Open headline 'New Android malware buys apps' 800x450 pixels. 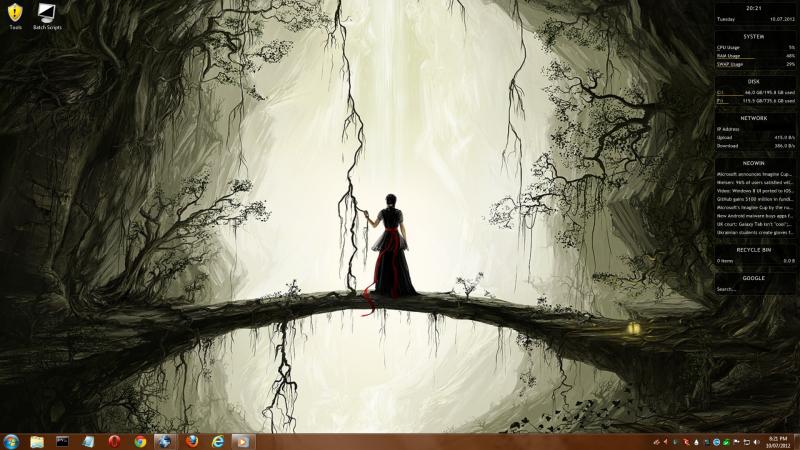(755, 216)
